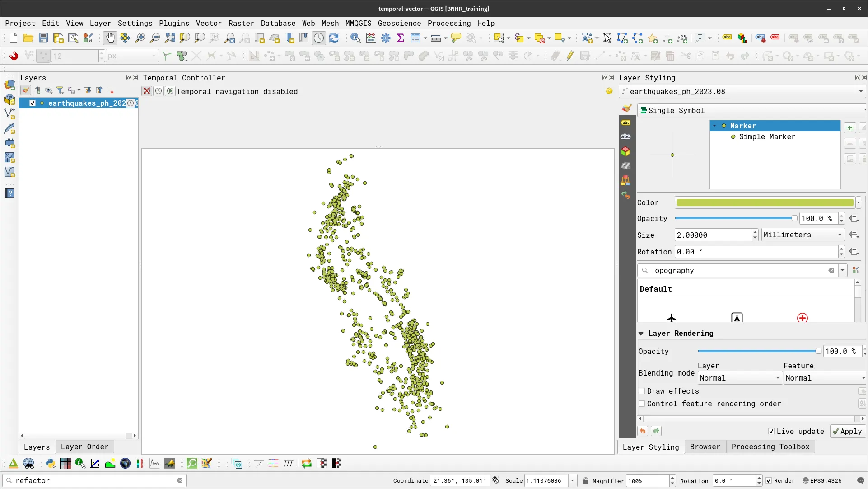Click the Zoom In magnifier tool
868x489 pixels.
coord(140,38)
